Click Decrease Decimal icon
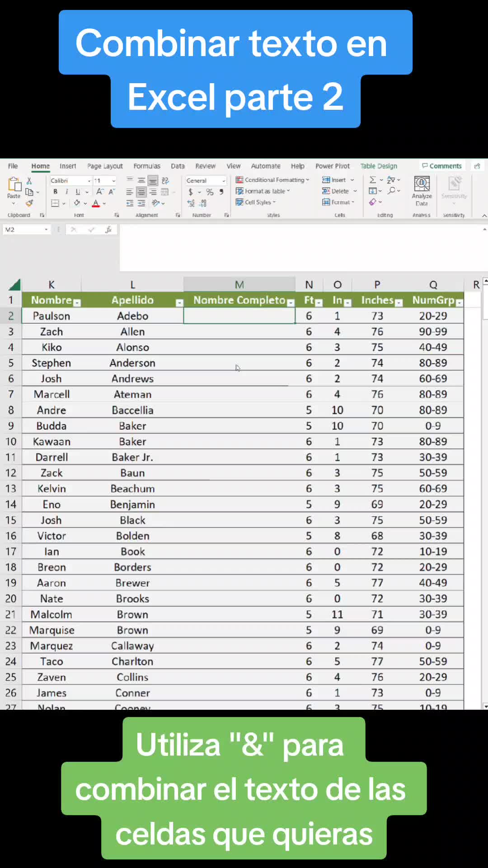The width and height of the screenshot is (488, 868). (x=203, y=203)
